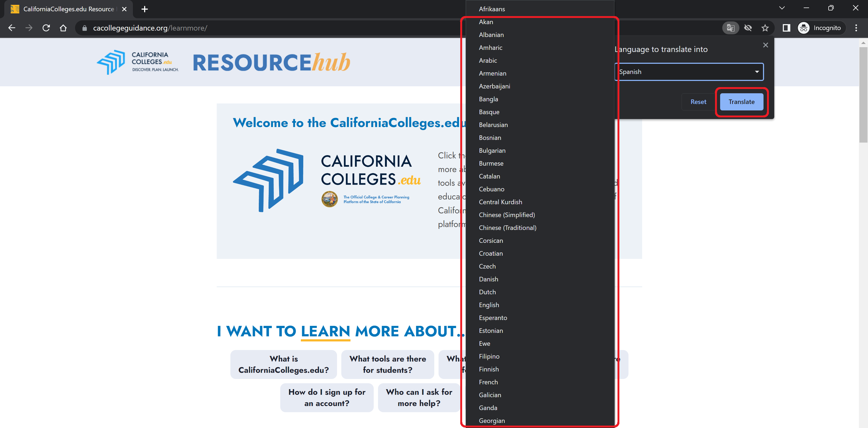868x428 pixels.
Task: Select Chinese (Simplified)
Action: pyautogui.click(x=540, y=215)
